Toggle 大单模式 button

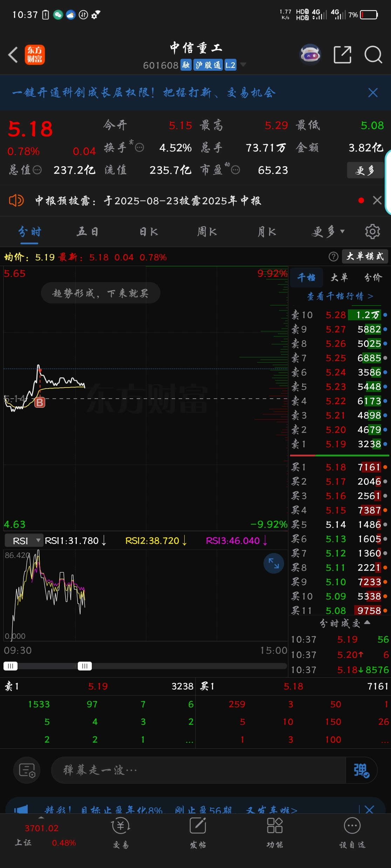[x=365, y=257]
